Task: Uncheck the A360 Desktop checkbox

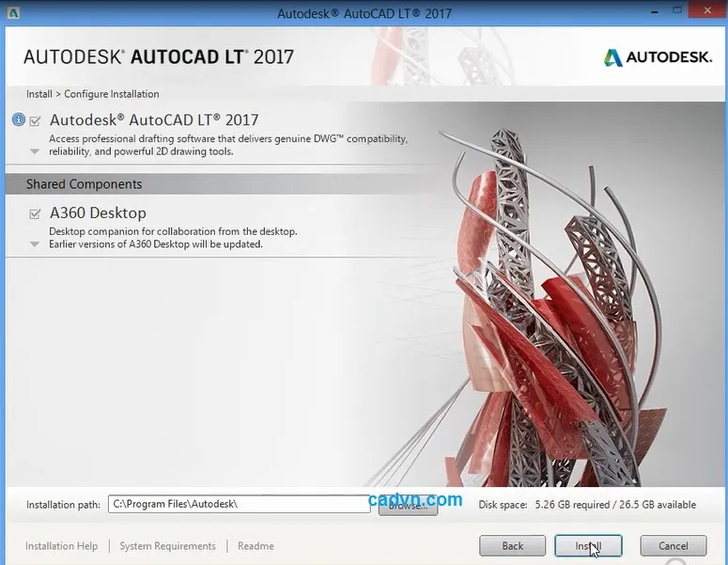Action: 35,213
